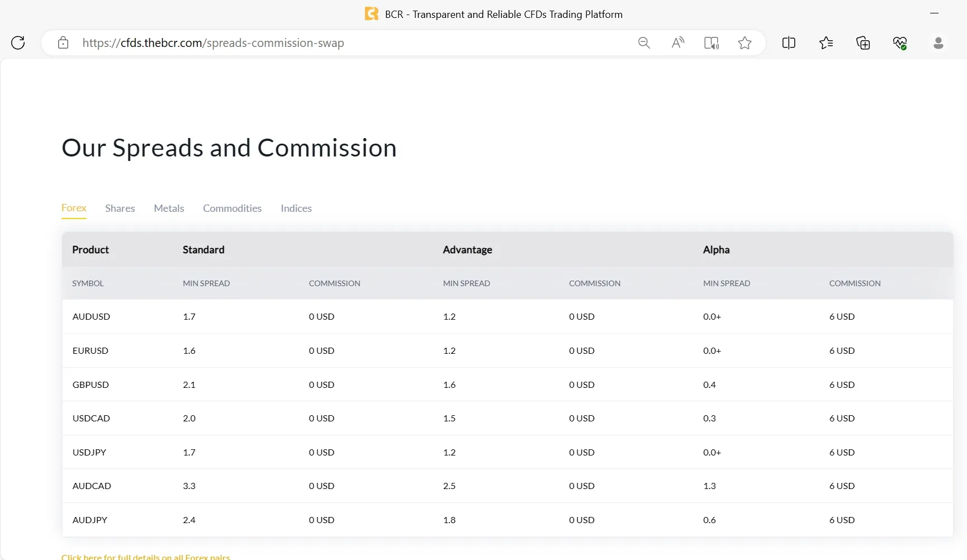Click Standard MIN SPREAD value 1.6 for EURUSD

click(x=189, y=350)
